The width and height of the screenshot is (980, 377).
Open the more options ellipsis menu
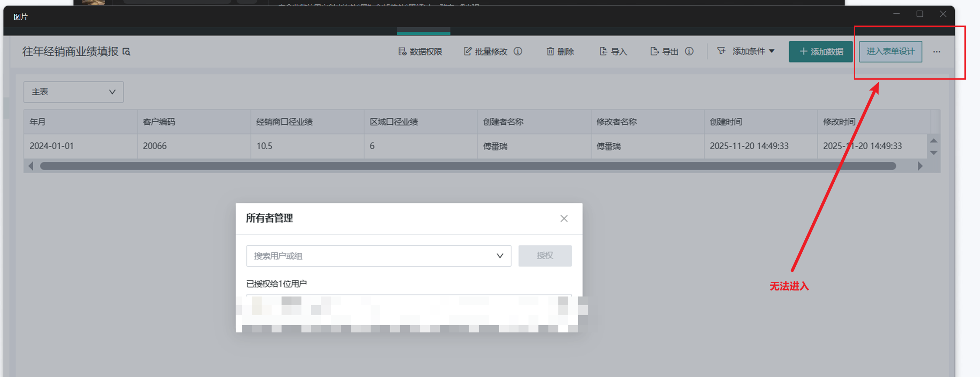pos(937,52)
